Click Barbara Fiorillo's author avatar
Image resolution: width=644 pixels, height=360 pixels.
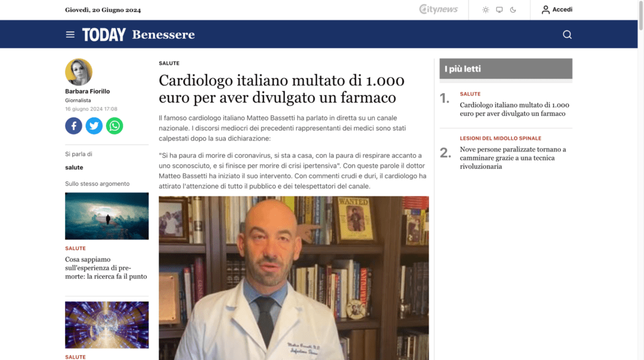pos(79,72)
